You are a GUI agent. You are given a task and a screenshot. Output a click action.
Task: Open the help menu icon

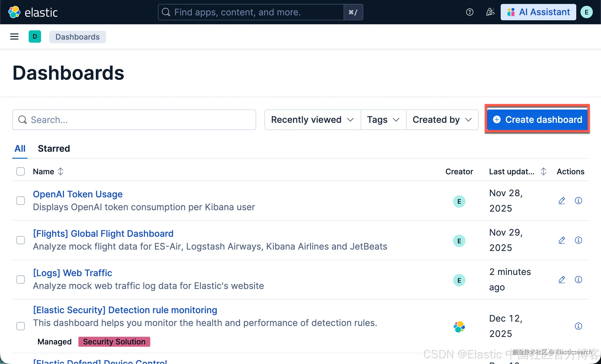tap(469, 12)
